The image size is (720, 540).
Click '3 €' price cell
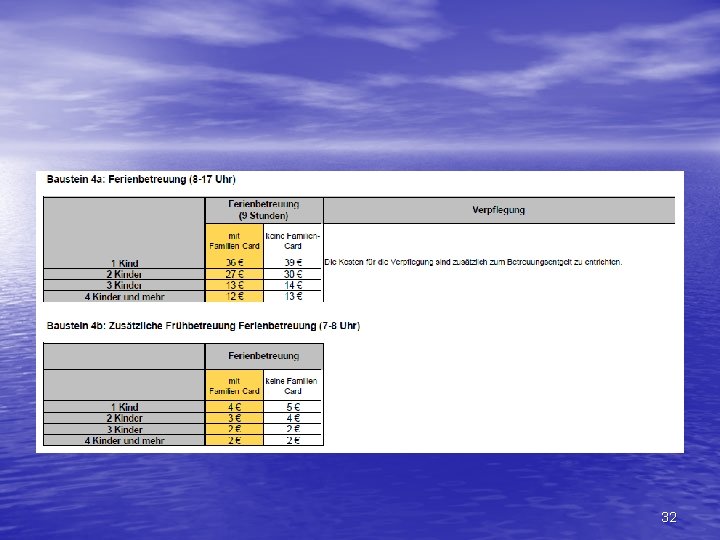click(234, 418)
